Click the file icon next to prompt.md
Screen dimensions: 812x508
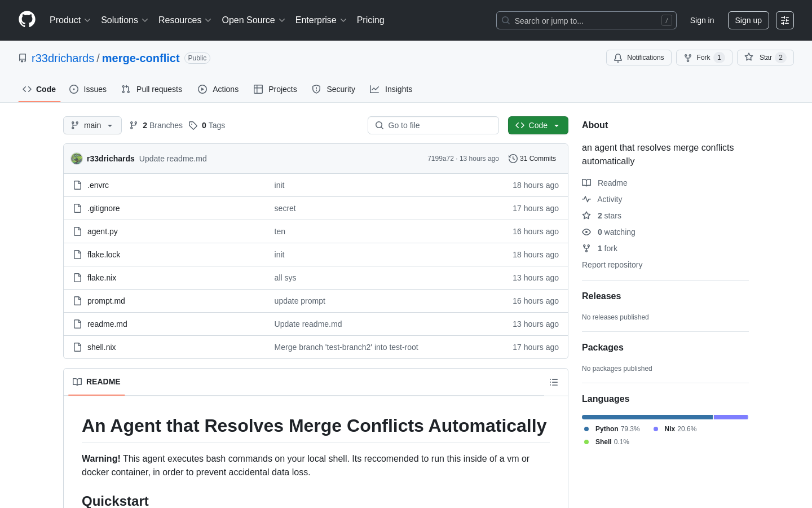(x=78, y=301)
